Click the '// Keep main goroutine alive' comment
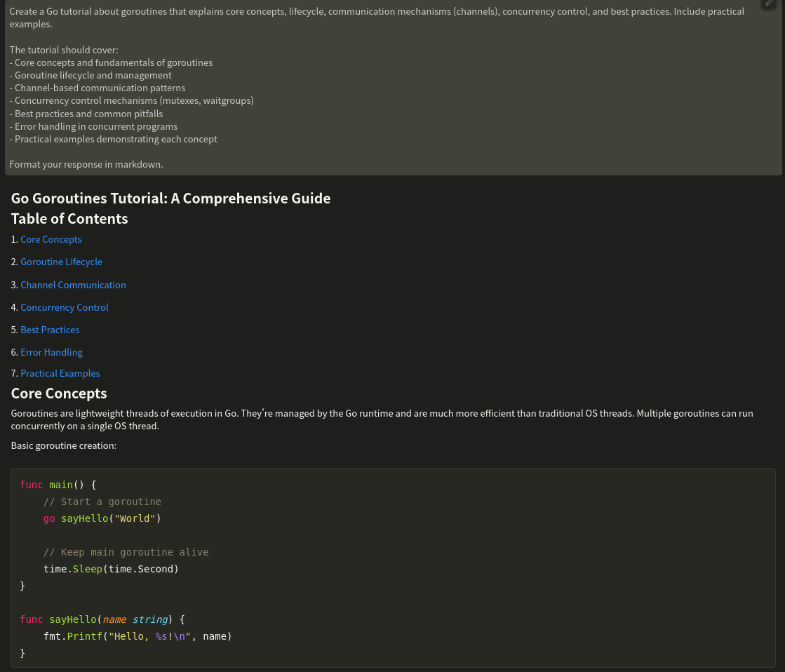Image resolution: width=785 pixels, height=672 pixels. click(x=126, y=552)
